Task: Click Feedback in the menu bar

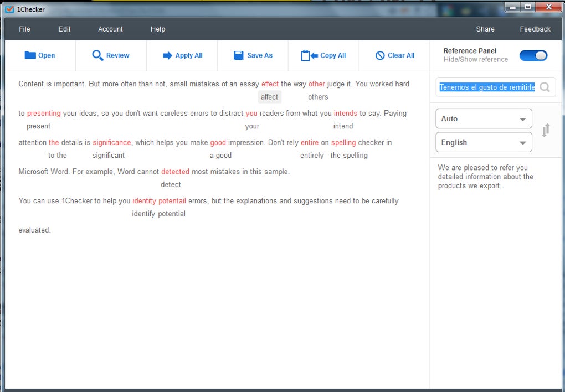Action: point(535,29)
